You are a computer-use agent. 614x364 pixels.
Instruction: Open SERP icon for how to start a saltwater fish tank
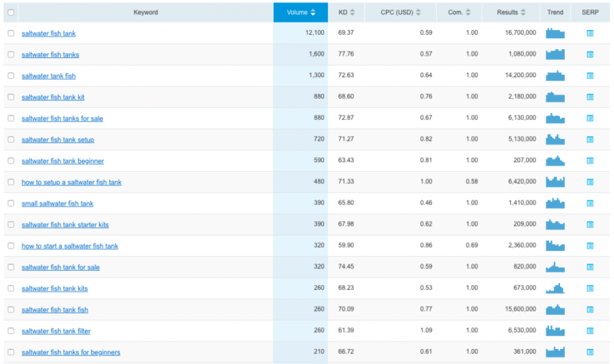589,246
